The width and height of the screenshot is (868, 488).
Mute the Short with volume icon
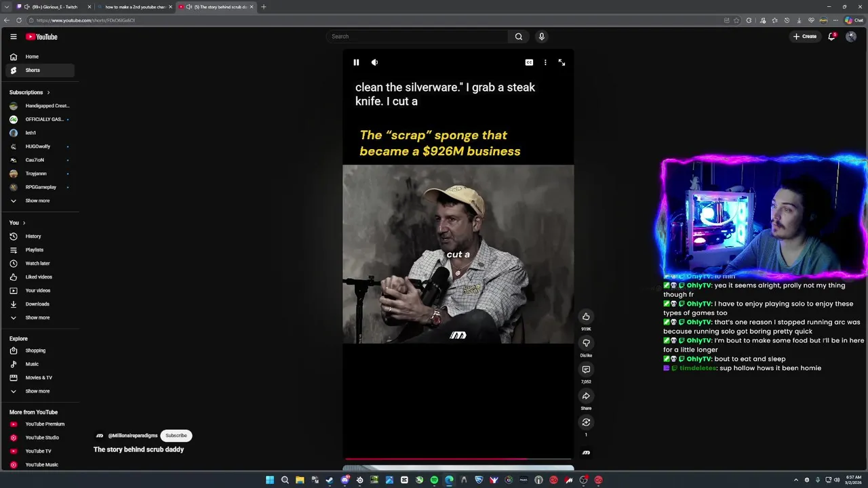[374, 62]
